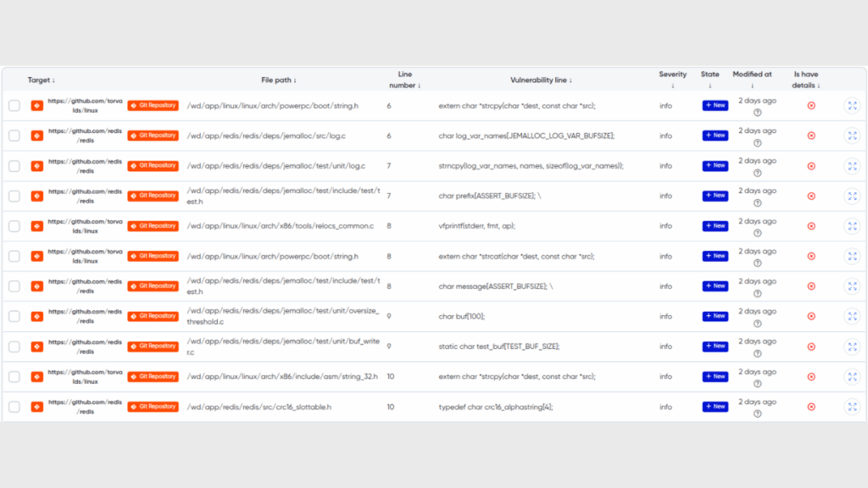Select checkbox for the relocs_common.c row
Viewport: 868px width, 488px height.
(x=14, y=226)
